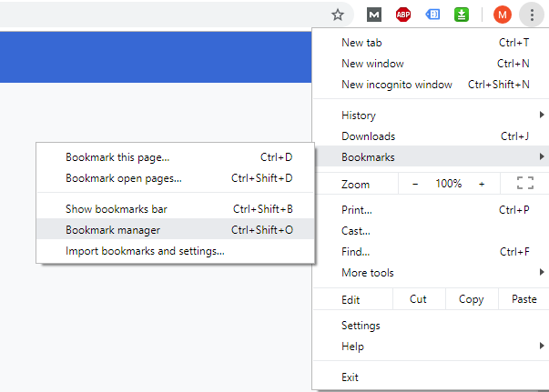This screenshot has width=549, height=392.
Task: Toggle Show bookmarks bar
Action: [x=176, y=209]
